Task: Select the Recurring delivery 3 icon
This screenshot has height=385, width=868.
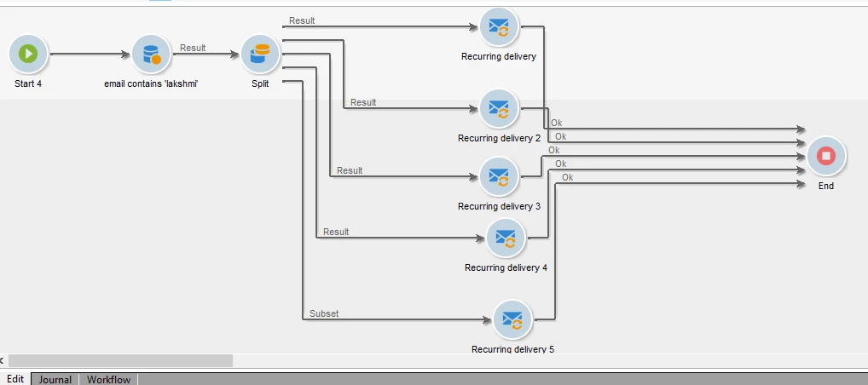Action: pos(499,176)
